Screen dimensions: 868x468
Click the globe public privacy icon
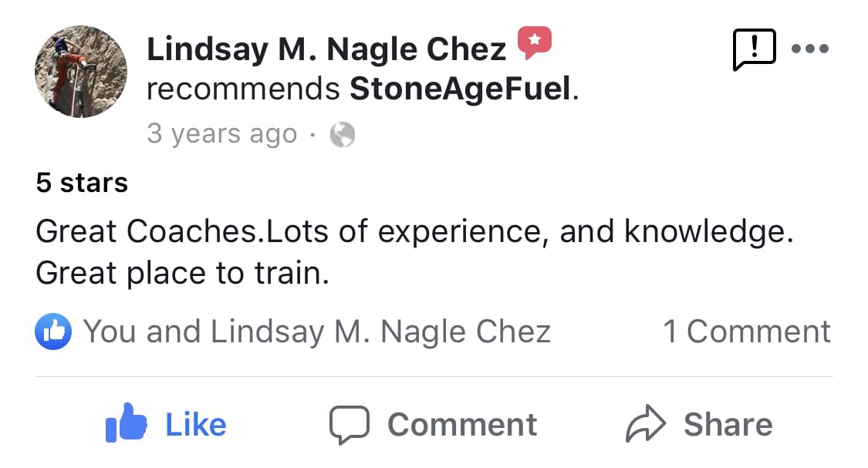point(342,136)
